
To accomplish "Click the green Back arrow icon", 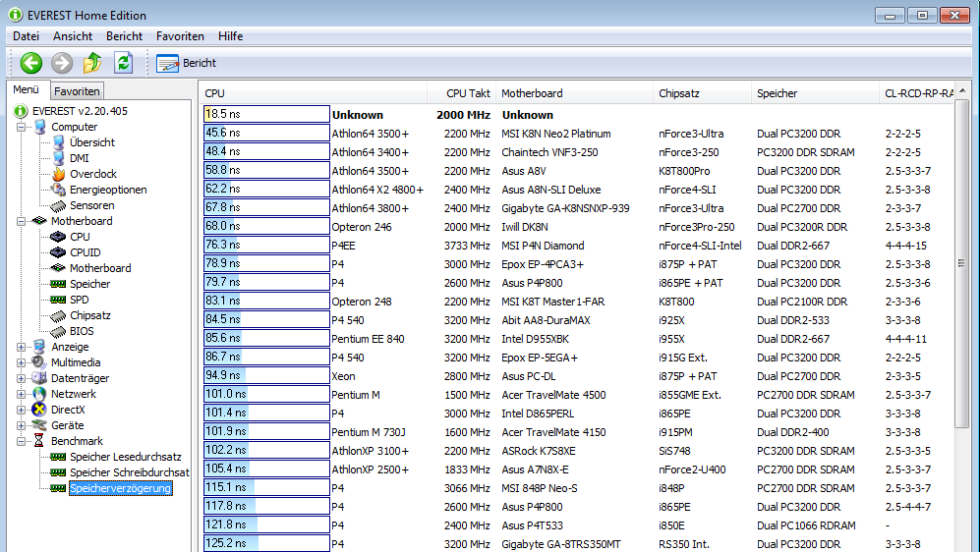I will (x=31, y=63).
